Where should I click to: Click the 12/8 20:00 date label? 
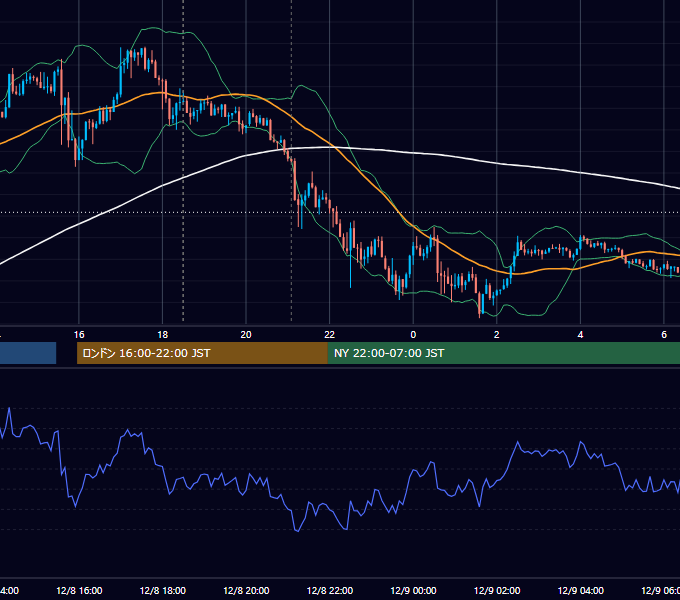coord(246,591)
